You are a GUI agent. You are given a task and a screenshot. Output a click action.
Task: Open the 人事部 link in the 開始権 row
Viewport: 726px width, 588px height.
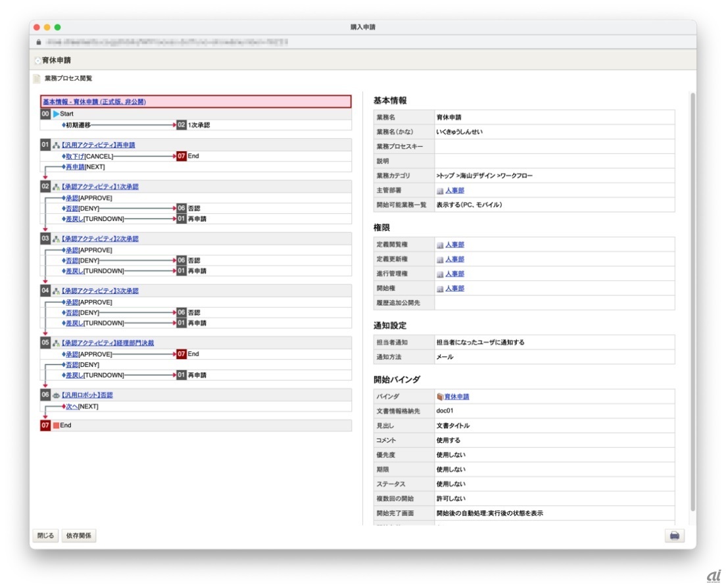(454, 288)
